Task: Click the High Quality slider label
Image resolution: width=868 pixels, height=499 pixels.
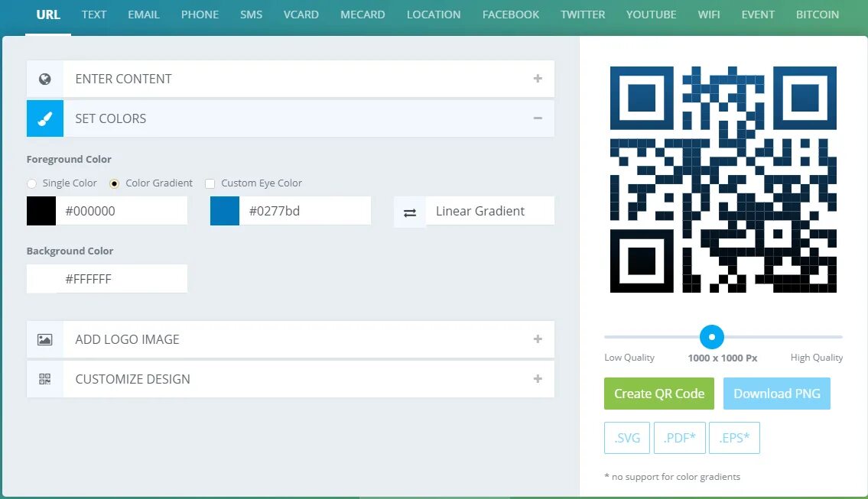Action: [817, 358]
